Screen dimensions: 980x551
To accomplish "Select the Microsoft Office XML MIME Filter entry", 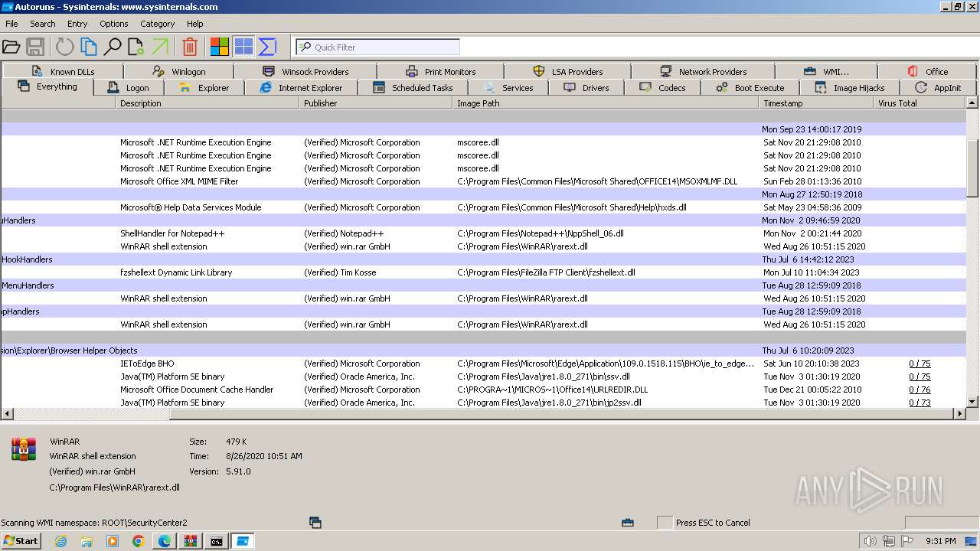I will 483,181.
